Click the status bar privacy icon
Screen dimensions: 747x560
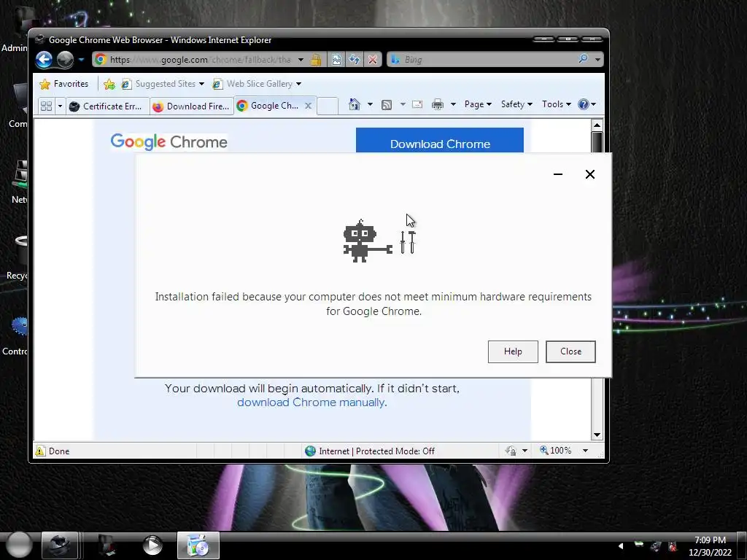pos(511,451)
